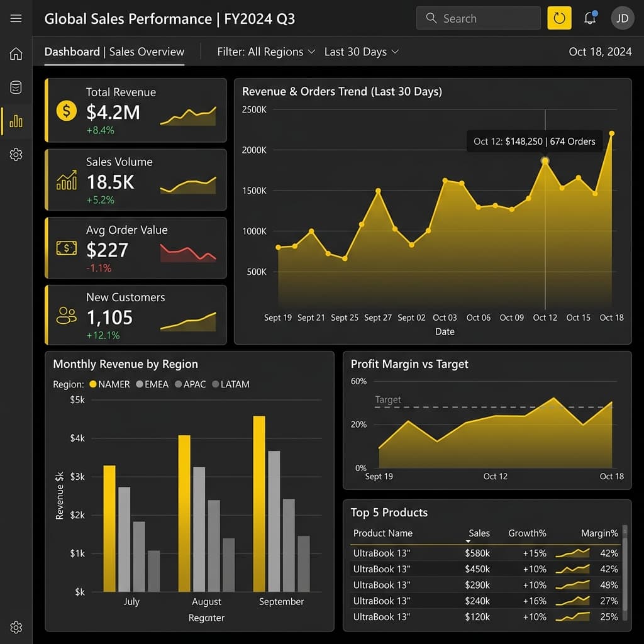
Task: Sort by Sales column header
Action: point(479,533)
